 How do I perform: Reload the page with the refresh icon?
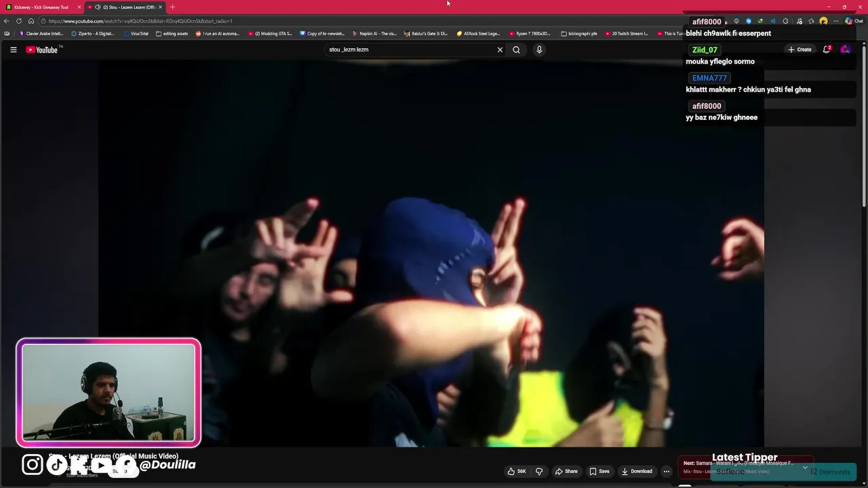point(19,21)
